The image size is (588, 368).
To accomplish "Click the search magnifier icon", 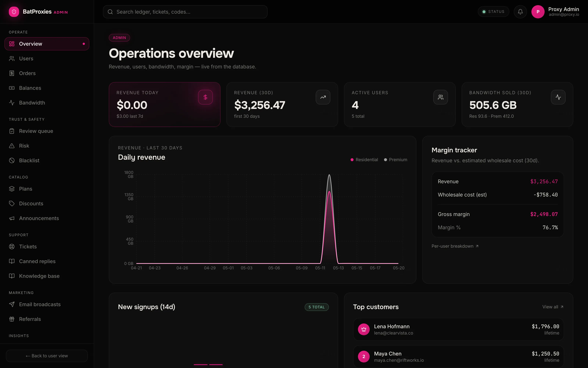I will click(x=110, y=12).
